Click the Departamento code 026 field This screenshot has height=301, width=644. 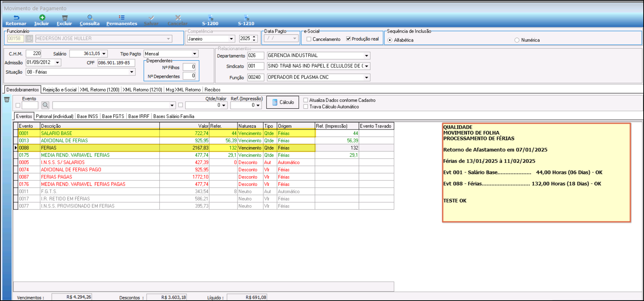click(x=256, y=56)
